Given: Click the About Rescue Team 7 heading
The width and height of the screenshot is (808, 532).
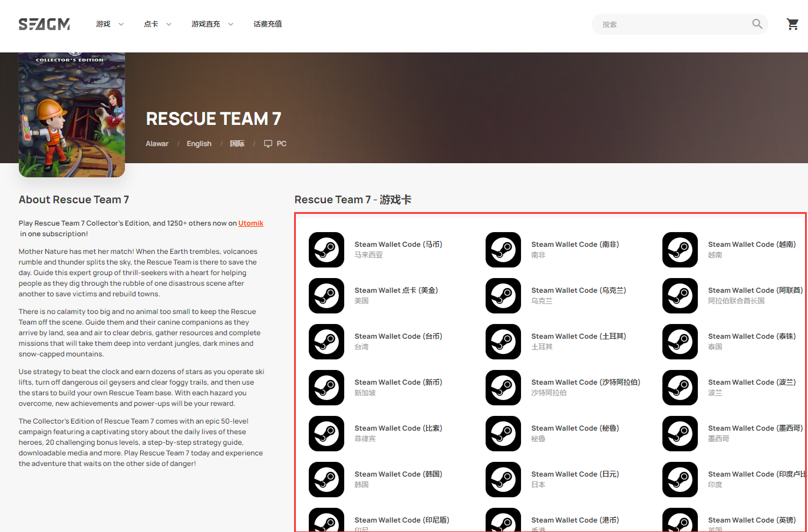Looking at the screenshot, I should 74,200.
